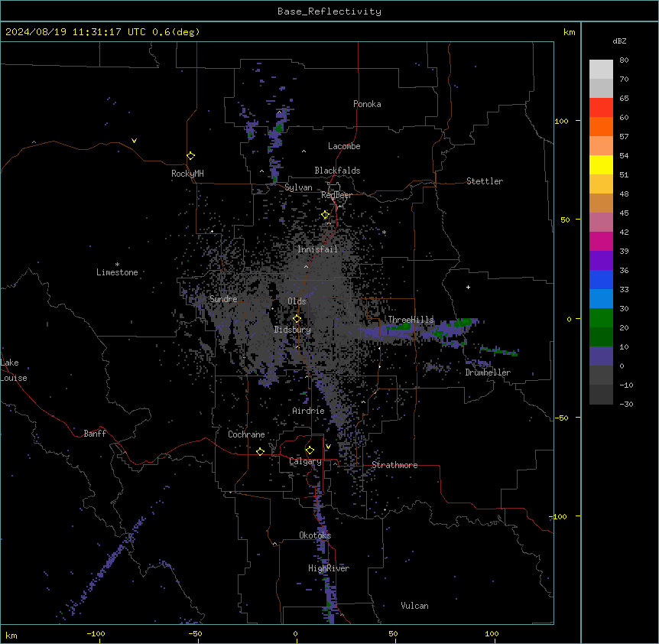This screenshot has height=644, width=659.
Task: Click the yellow diamond marker under Cochrane
Action: 260,451
